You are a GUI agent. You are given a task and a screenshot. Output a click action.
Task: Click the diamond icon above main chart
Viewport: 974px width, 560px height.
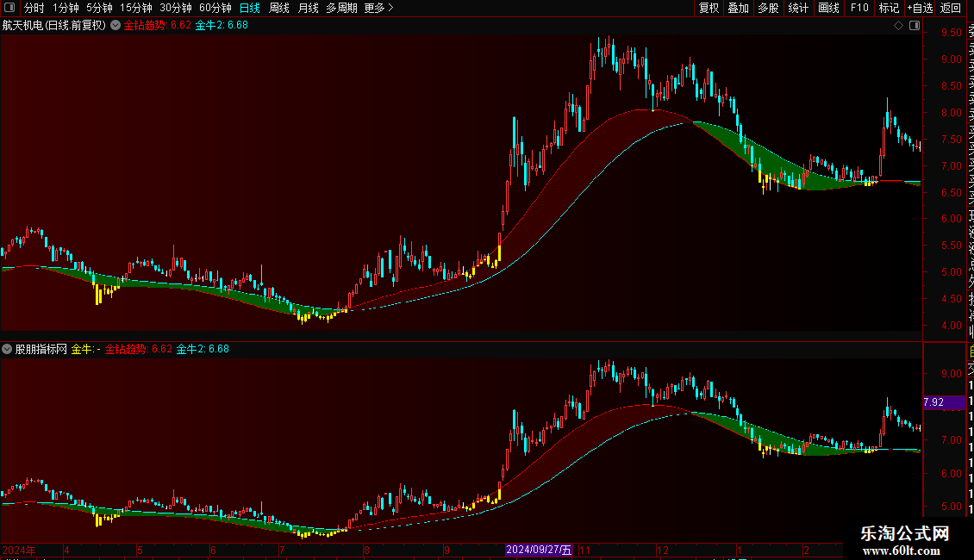click(898, 26)
